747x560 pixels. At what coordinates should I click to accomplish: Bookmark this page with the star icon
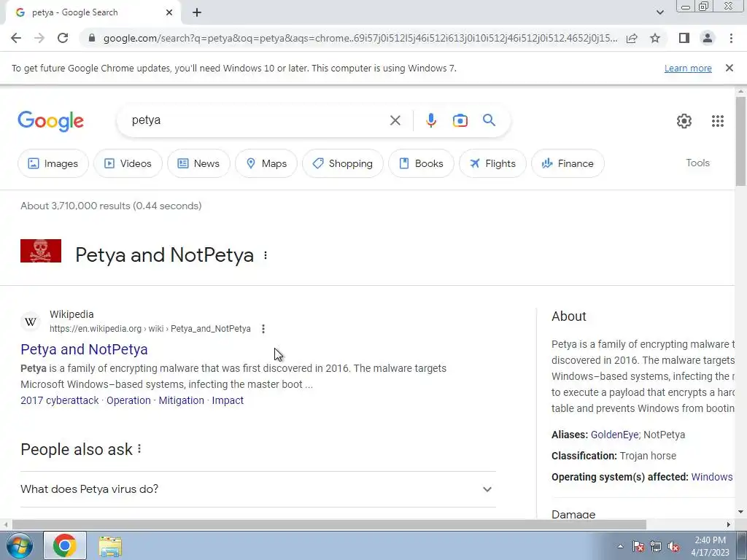pyautogui.click(x=655, y=38)
